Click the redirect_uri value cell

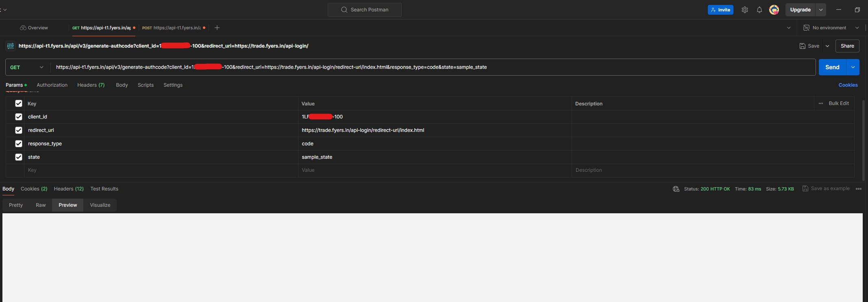[x=435, y=130]
